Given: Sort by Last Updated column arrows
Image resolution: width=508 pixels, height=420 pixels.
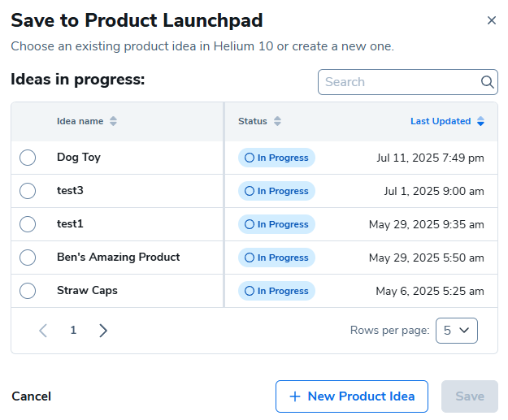Looking at the screenshot, I should click(x=480, y=121).
